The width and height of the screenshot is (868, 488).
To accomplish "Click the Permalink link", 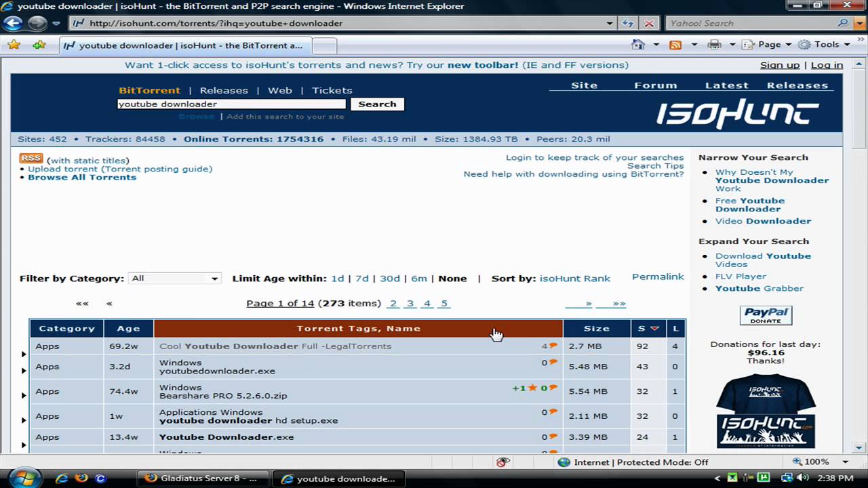I will [658, 277].
